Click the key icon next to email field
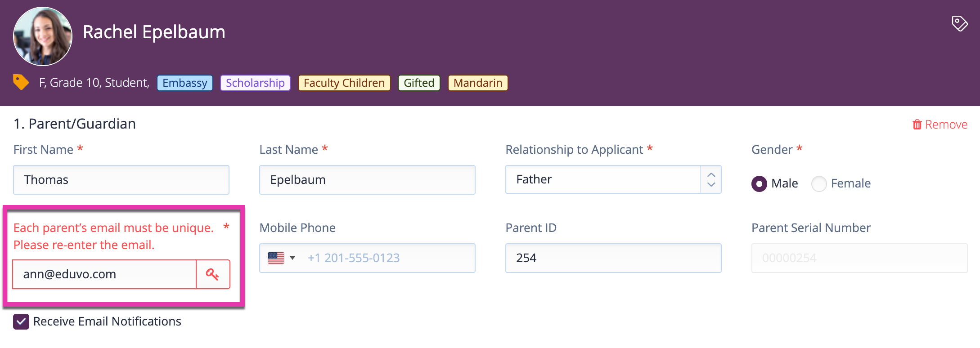Image resolution: width=980 pixels, height=348 pixels. [213, 274]
